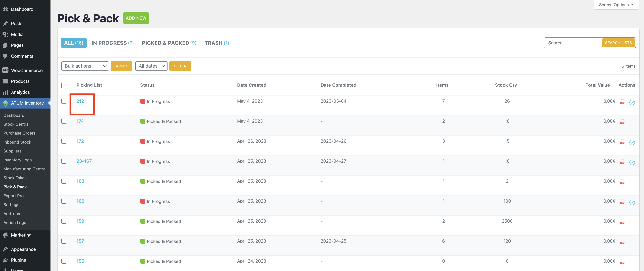This screenshot has width=644, height=271.
Task: Open picking list 157 link
Action: click(80, 241)
